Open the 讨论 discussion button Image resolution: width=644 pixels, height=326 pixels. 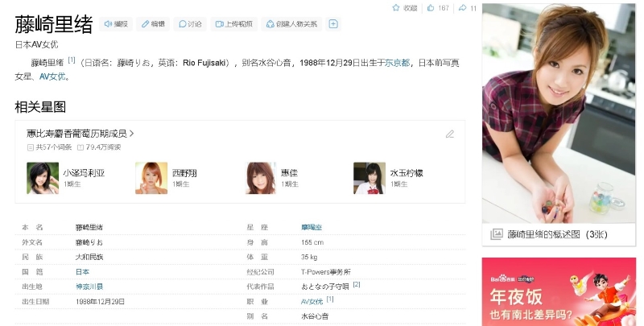pos(190,24)
